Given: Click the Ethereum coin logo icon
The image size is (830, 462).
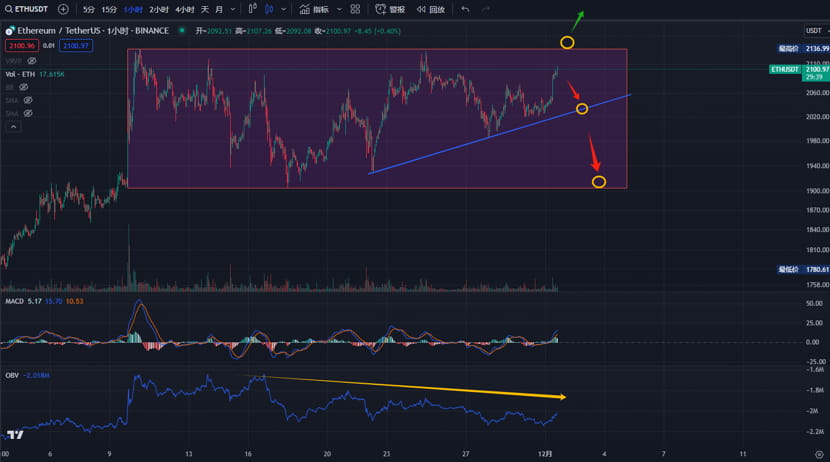Looking at the screenshot, I should pos(10,31).
